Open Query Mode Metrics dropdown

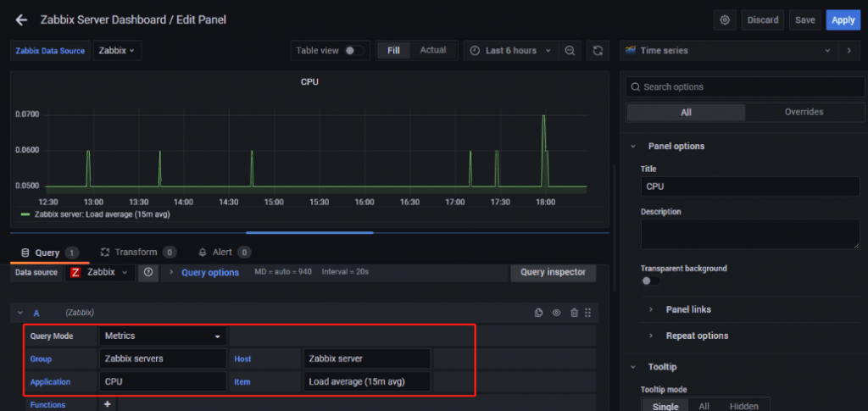coord(163,336)
